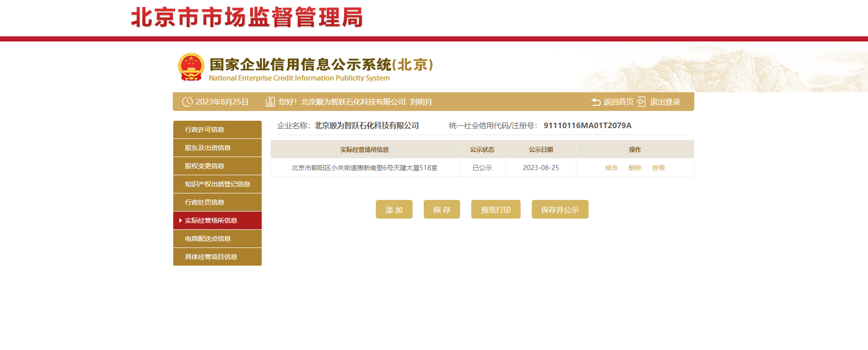Image resolution: width=868 pixels, height=350 pixels.
Task: Click the 国家企业信用信息公示系统(北京) title
Action: click(321, 64)
